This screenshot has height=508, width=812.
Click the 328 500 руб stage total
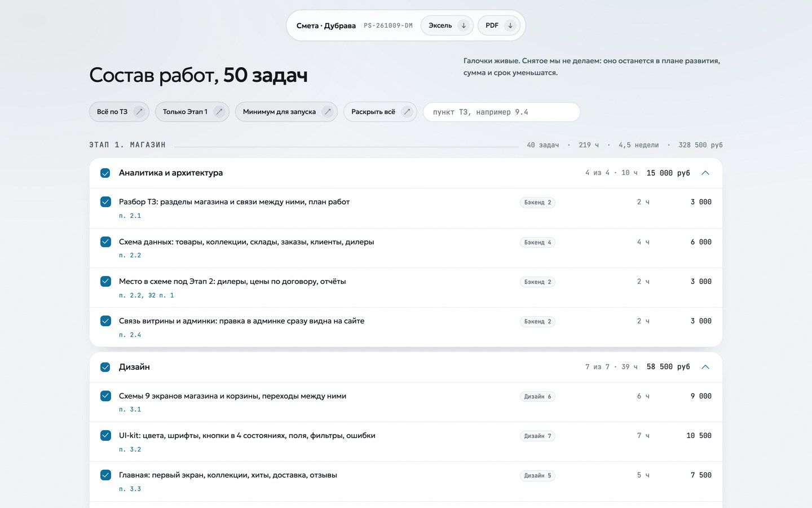[x=700, y=145]
